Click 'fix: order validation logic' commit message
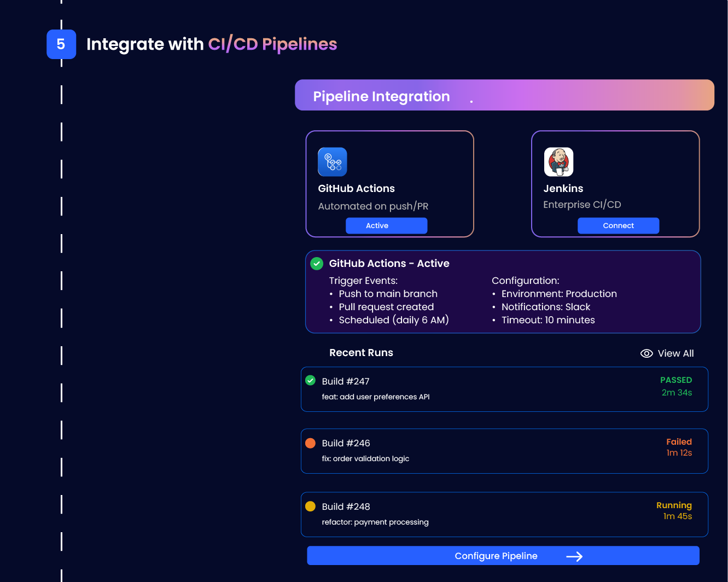Screen dimensions: 728x582 tap(365, 458)
